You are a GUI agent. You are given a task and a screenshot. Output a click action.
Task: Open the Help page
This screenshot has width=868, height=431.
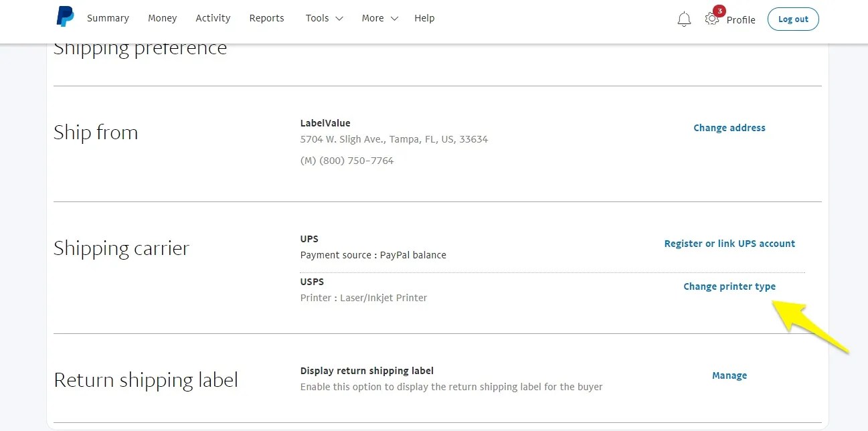click(424, 18)
